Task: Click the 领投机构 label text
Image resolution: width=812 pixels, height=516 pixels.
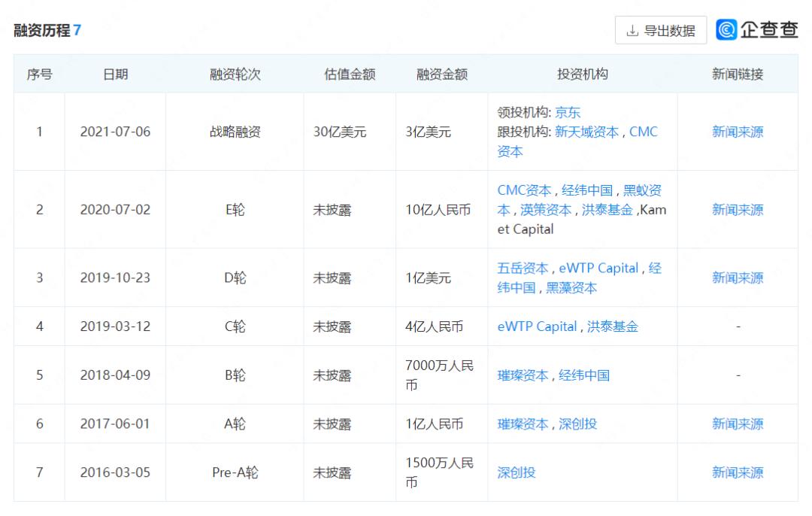Action: 523,112
